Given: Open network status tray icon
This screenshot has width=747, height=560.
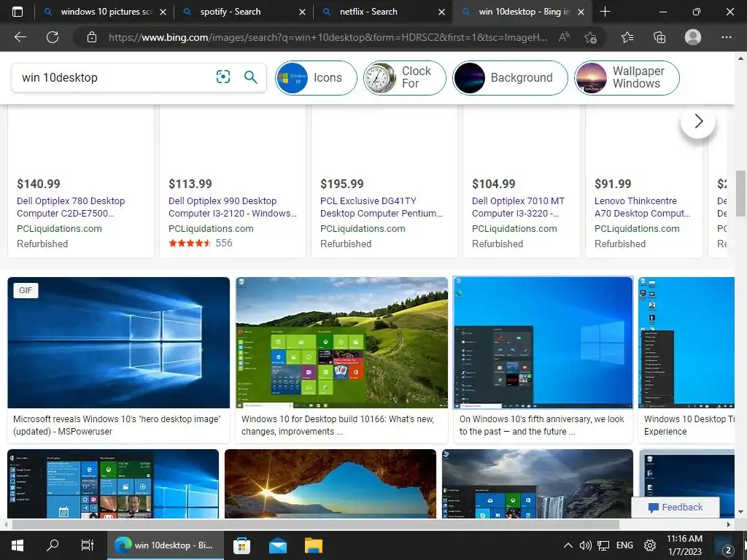Looking at the screenshot, I should coord(603,545).
